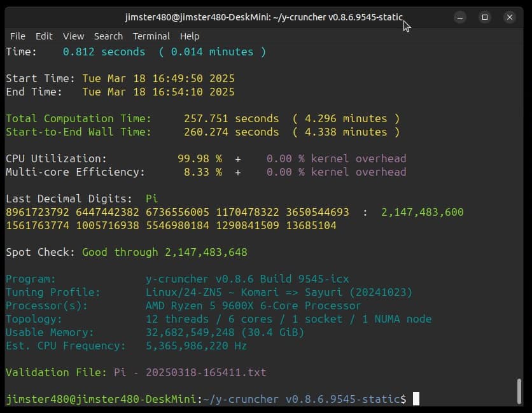Click the AMD Ryzen 5 9600X processor text

(253, 305)
